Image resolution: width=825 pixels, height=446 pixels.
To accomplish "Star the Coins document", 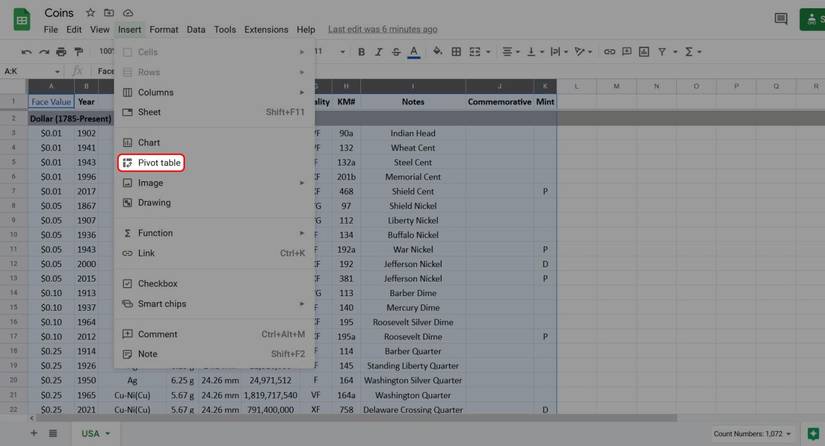I will click(90, 13).
